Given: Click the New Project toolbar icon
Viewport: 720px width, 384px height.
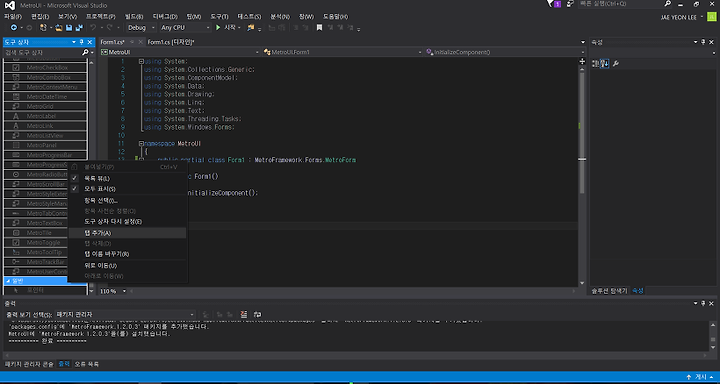Looking at the screenshot, I should pyautogui.click(x=43, y=28).
